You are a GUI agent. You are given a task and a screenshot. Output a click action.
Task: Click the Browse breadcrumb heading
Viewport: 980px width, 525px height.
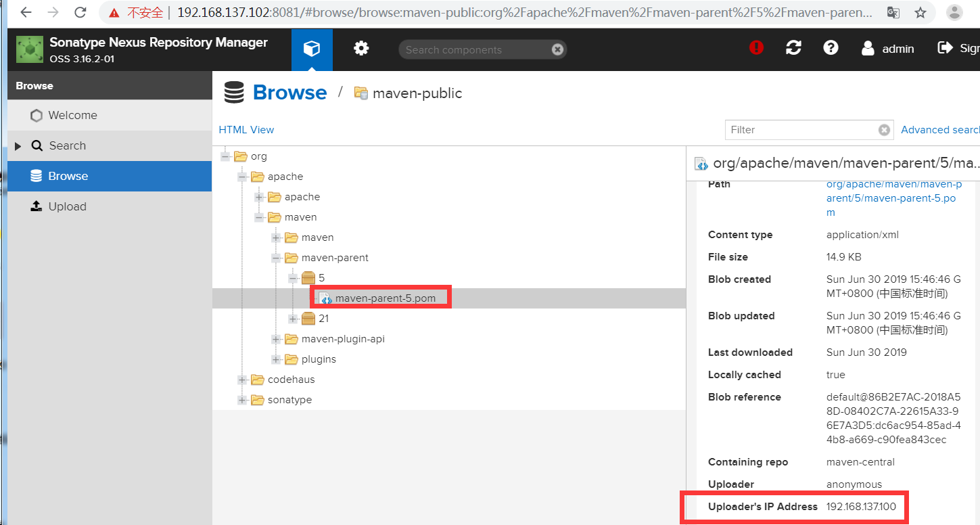pyautogui.click(x=289, y=93)
